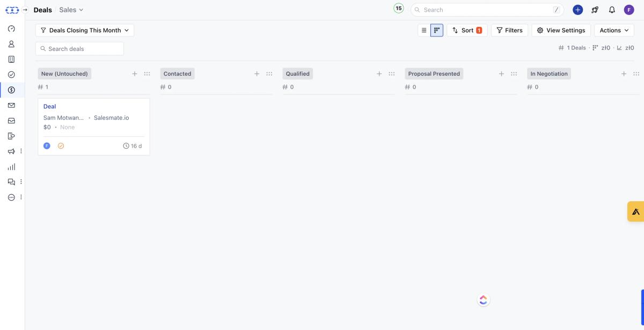
Task: Click the $0 value on deal card
Action: click(47, 128)
